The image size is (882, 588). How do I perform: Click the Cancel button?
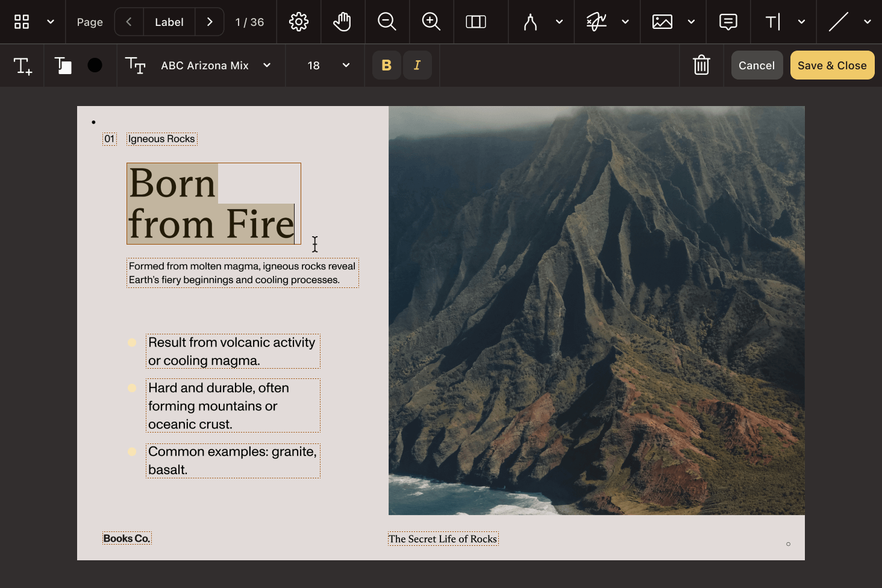tap(757, 65)
